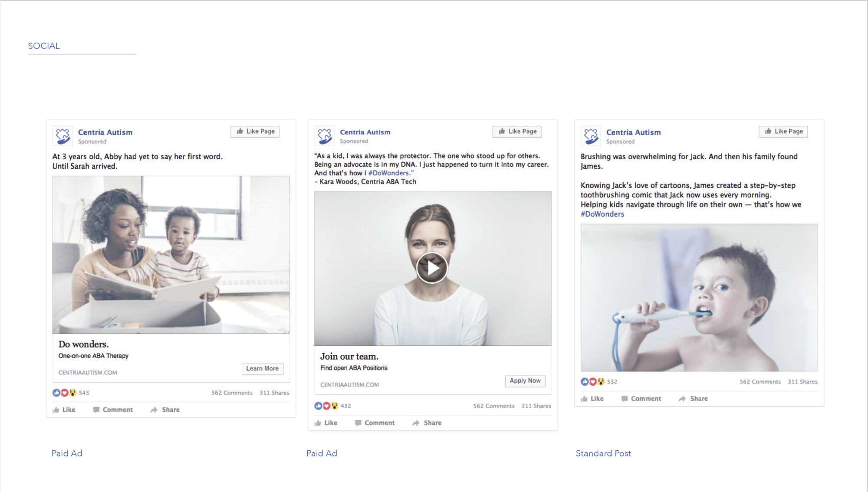Click Find open ABA Positions text
Viewport: 868px width, 492px height.
(354, 368)
